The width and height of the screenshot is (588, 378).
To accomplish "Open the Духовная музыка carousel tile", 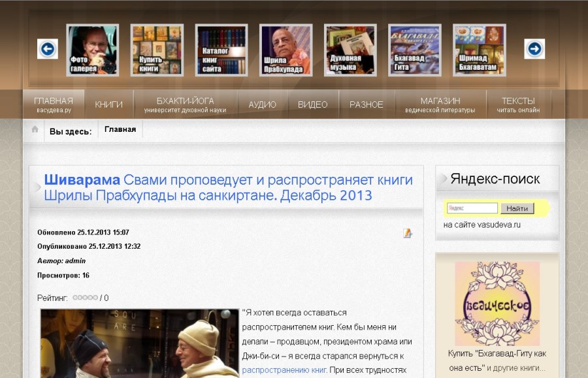I will coord(350,50).
